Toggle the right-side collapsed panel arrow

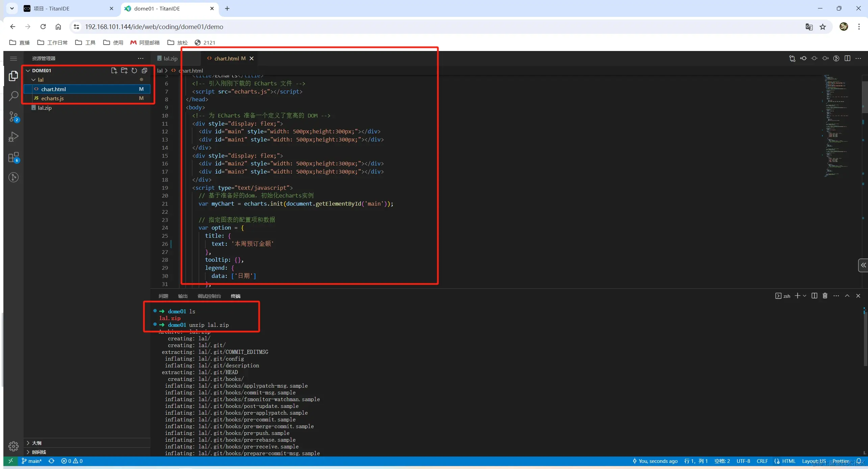[x=863, y=265]
